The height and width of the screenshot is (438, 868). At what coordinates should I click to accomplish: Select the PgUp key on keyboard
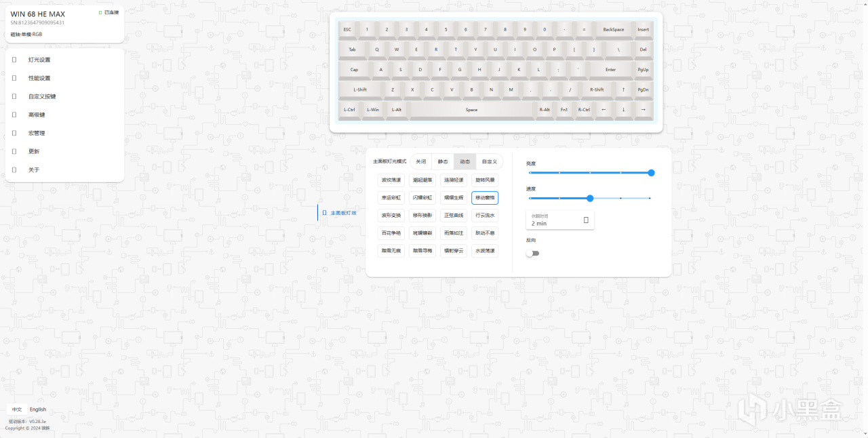coord(643,69)
